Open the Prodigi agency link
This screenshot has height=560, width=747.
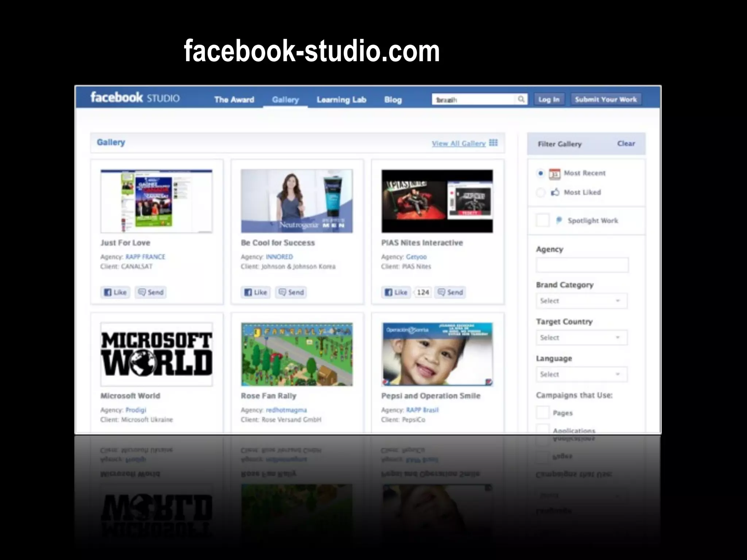136,410
